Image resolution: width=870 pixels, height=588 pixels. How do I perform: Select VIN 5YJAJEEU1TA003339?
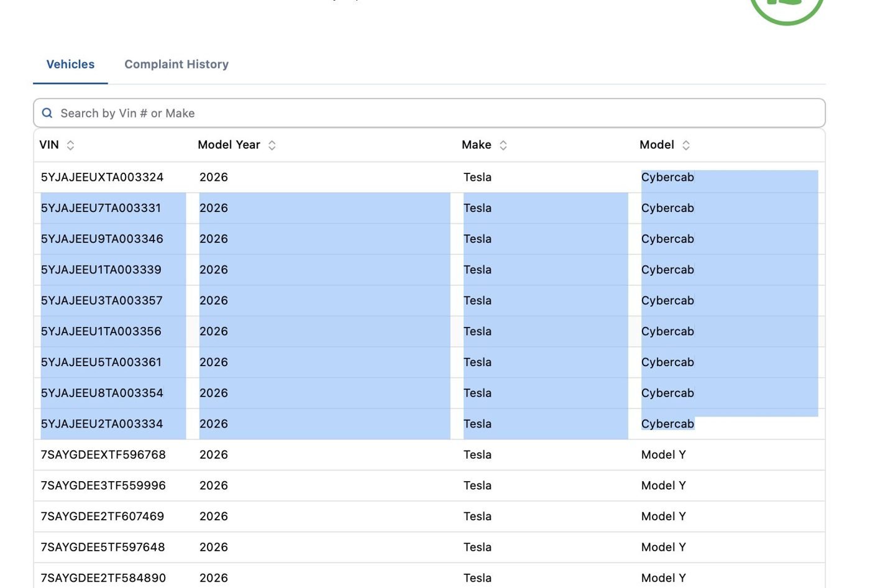[x=101, y=270]
